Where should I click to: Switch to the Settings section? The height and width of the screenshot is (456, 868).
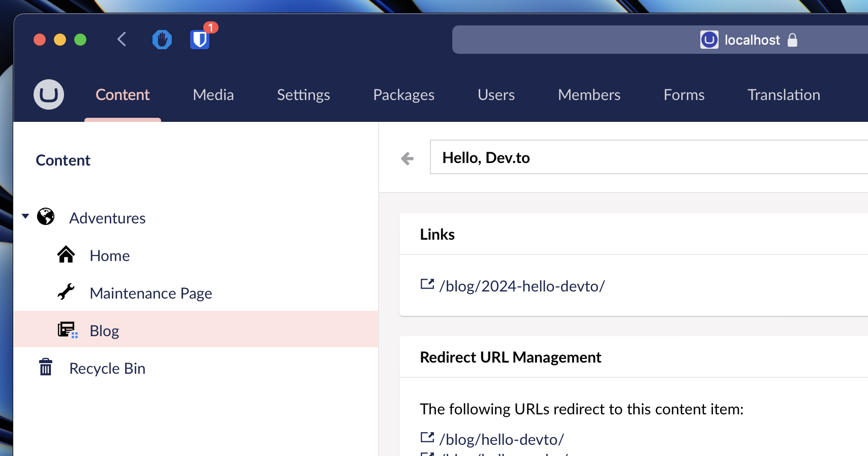click(x=303, y=95)
